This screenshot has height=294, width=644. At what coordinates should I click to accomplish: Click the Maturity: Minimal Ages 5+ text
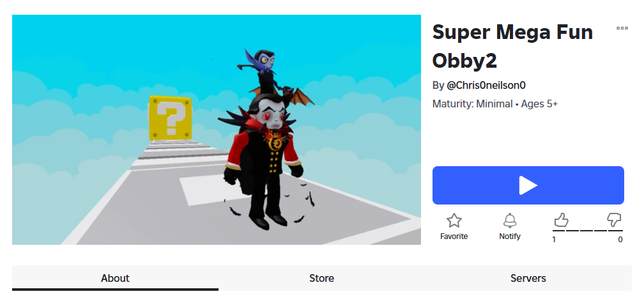(x=495, y=104)
